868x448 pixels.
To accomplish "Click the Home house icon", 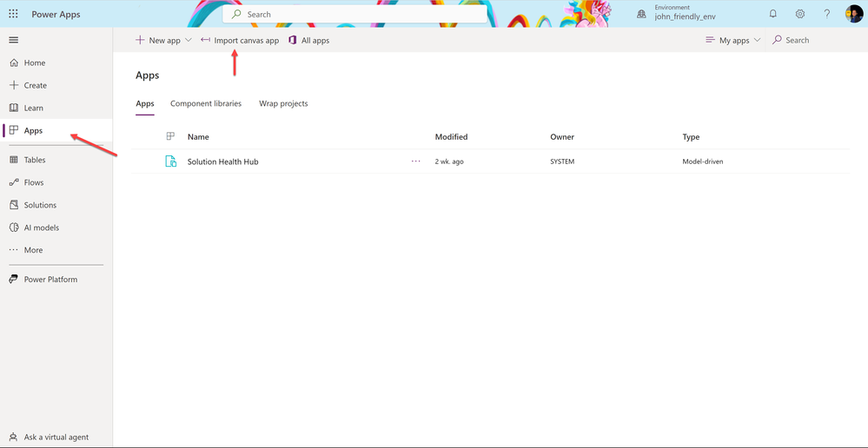I will [15, 63].
